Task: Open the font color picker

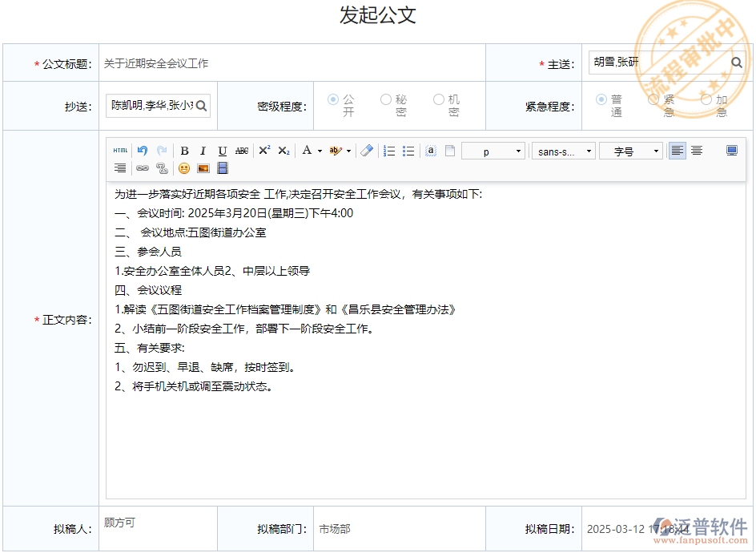Action: click(x=311, y=151)
